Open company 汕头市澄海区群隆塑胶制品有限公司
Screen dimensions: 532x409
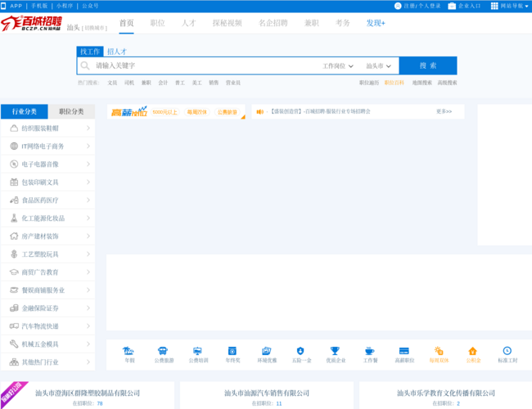(88, 393)
